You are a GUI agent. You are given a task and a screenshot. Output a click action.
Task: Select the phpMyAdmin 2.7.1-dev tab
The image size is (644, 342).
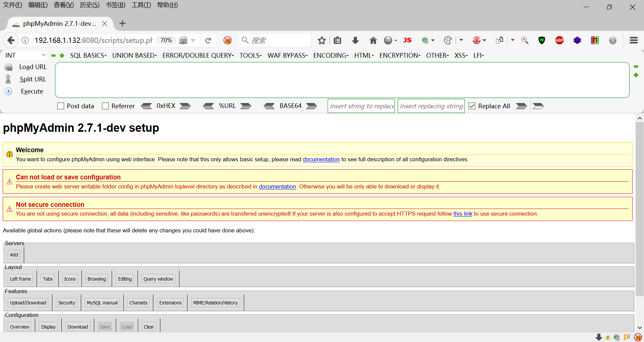(x=60, y=23)
